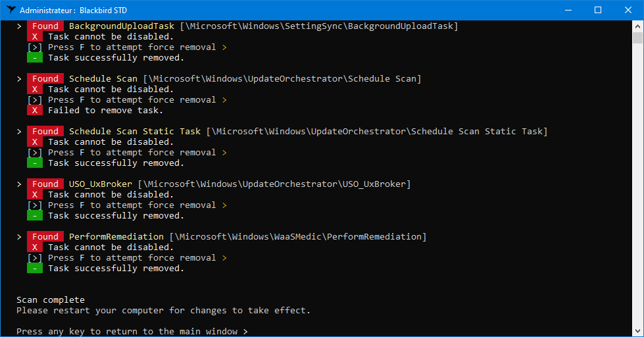The height and width of the screenshot is (337, 644).
Task: Click the 'BackgroundUploadTask' yellow task name
Action: (122, 26)
